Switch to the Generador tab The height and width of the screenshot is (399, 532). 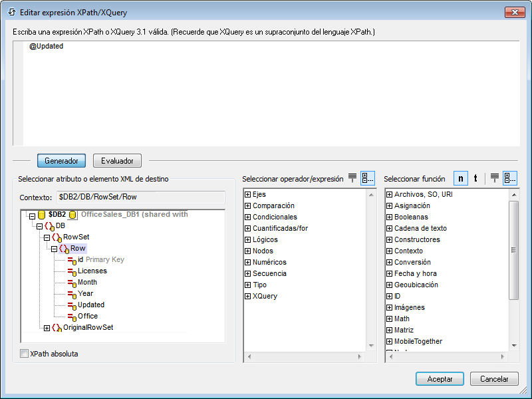61,161
